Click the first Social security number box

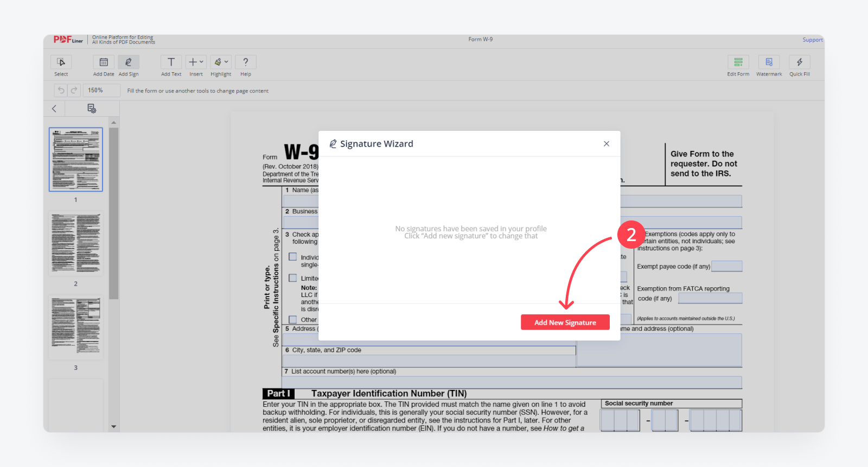click(608, 420)
